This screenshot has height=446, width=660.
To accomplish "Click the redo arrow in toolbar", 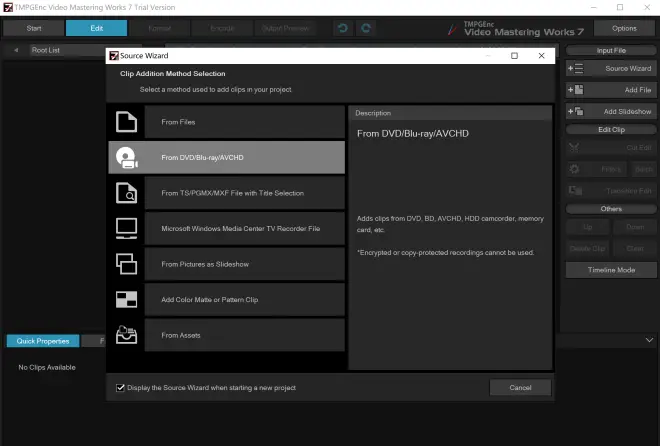I will click(366, 28).
